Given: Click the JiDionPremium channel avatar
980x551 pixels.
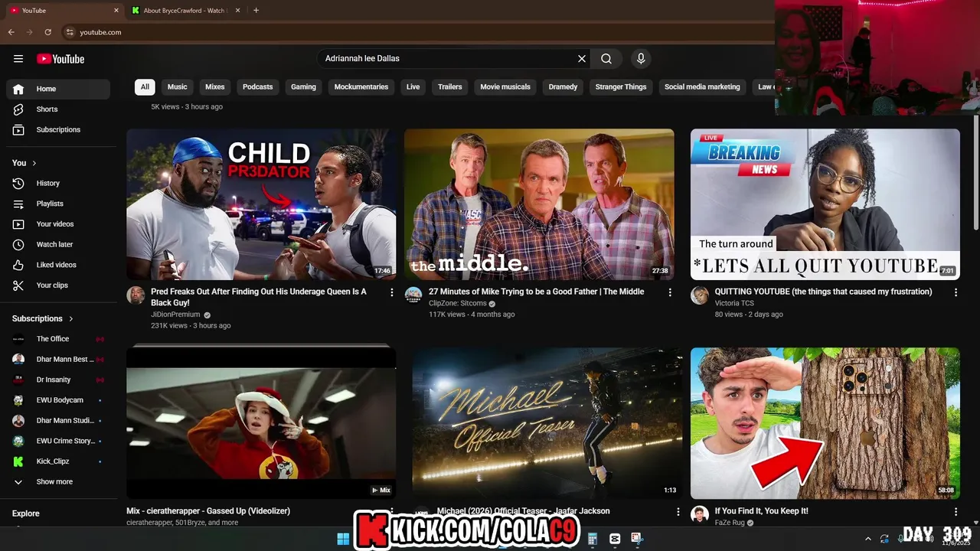Looking at the screenshot, I should pos(136,295).
